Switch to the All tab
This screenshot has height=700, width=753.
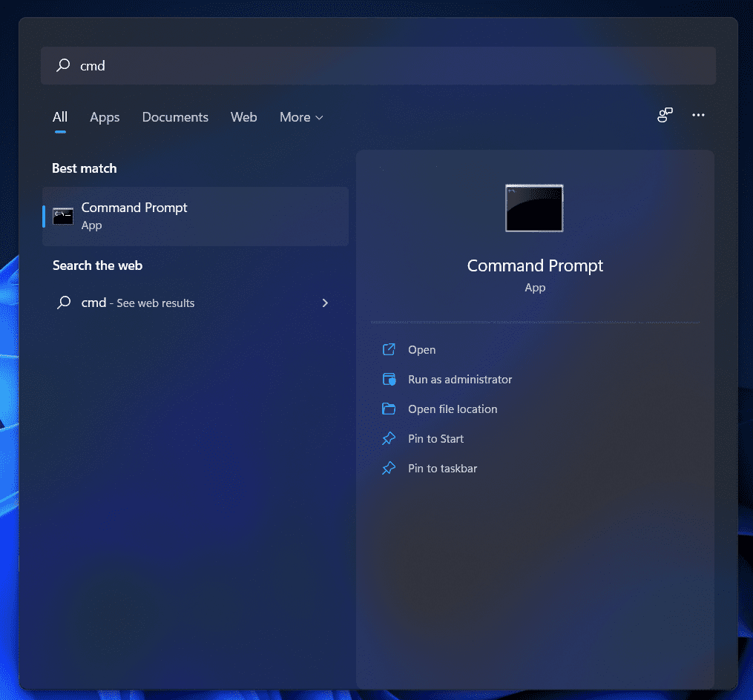(x=60, y=117)
